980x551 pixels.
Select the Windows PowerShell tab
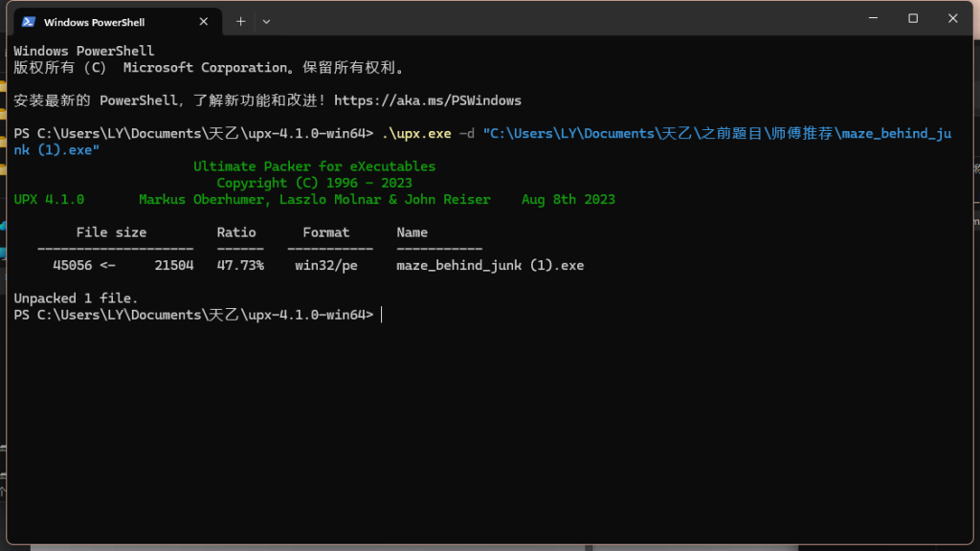[118, 22]
